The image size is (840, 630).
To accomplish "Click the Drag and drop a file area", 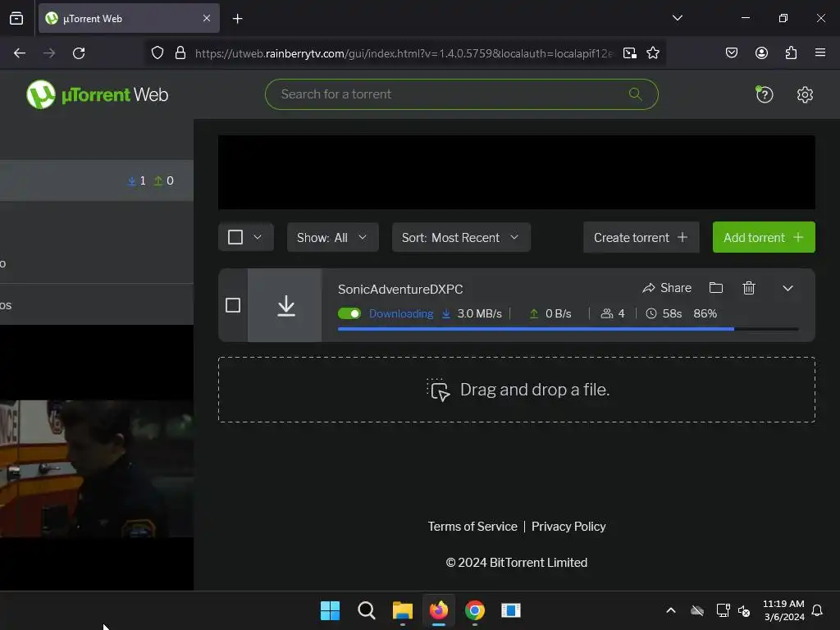I will (x=517, y=390).
